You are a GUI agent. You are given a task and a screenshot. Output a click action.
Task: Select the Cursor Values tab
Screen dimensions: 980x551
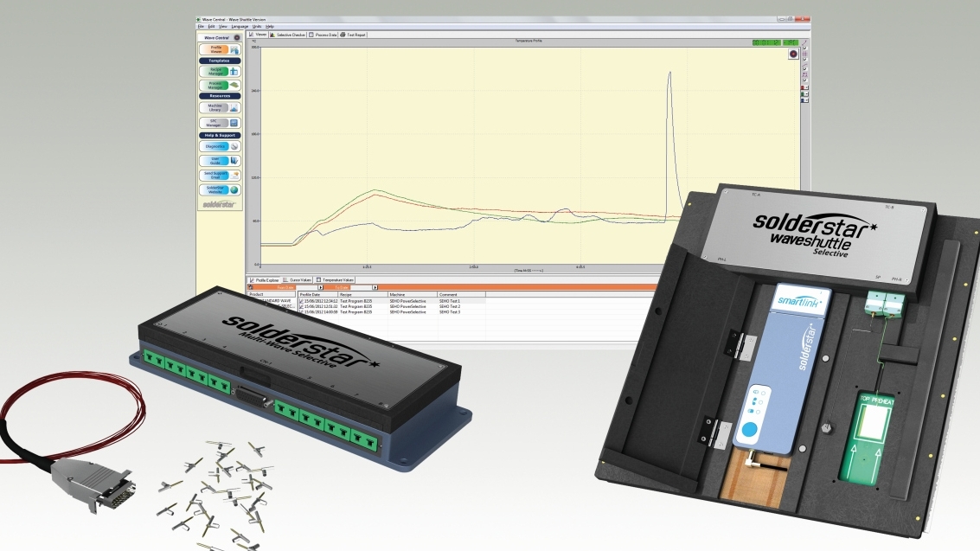pos(297,280)
